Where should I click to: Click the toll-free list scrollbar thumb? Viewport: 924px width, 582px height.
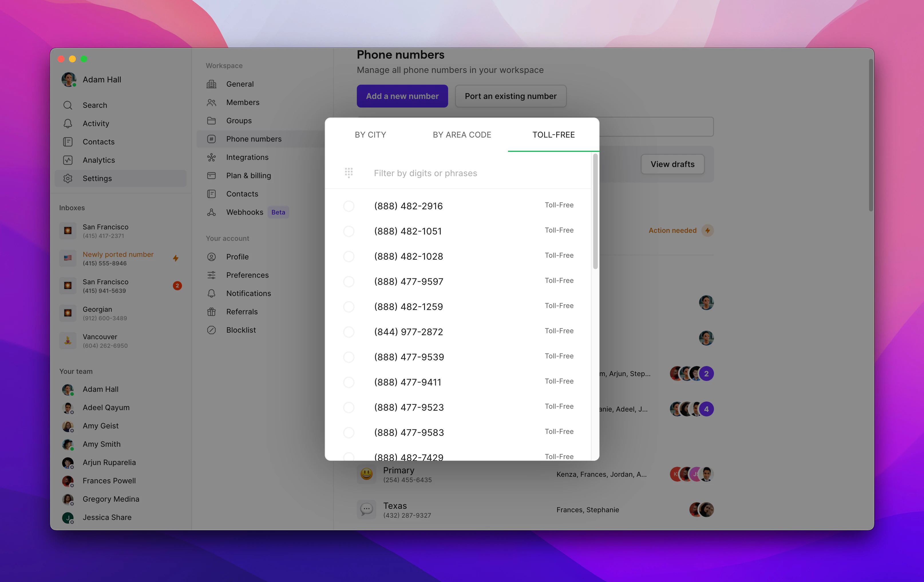[x=595, y=212]
